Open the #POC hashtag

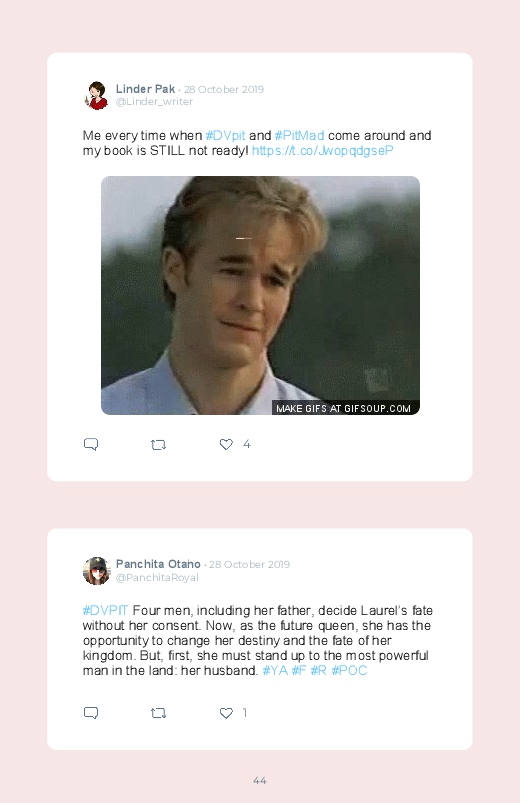point(349,670)
